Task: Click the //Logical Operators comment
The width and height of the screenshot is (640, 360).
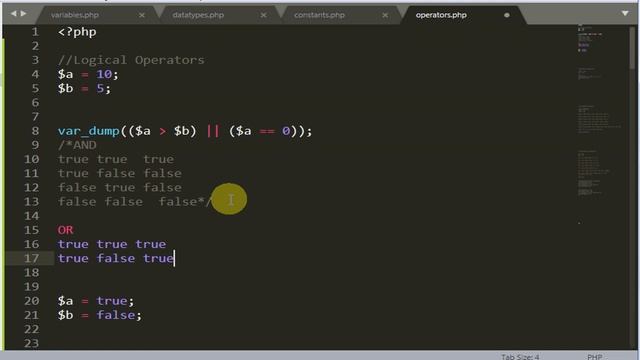Action: [131, 60]
